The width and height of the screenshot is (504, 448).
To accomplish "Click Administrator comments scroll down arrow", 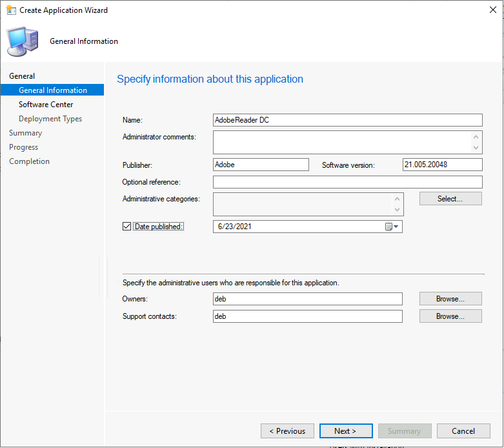I will point(476,148).
